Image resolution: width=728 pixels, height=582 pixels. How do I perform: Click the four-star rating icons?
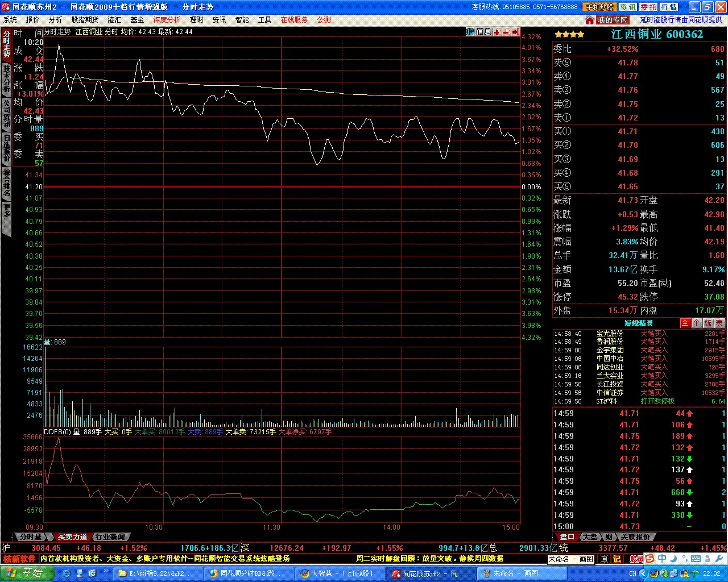[569, 35]
